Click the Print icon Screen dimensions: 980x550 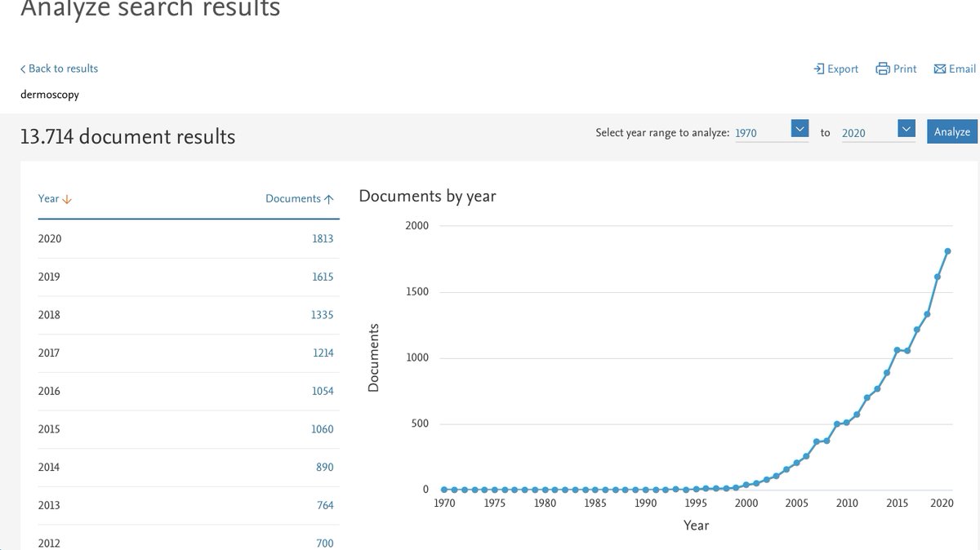coord(883,69)
